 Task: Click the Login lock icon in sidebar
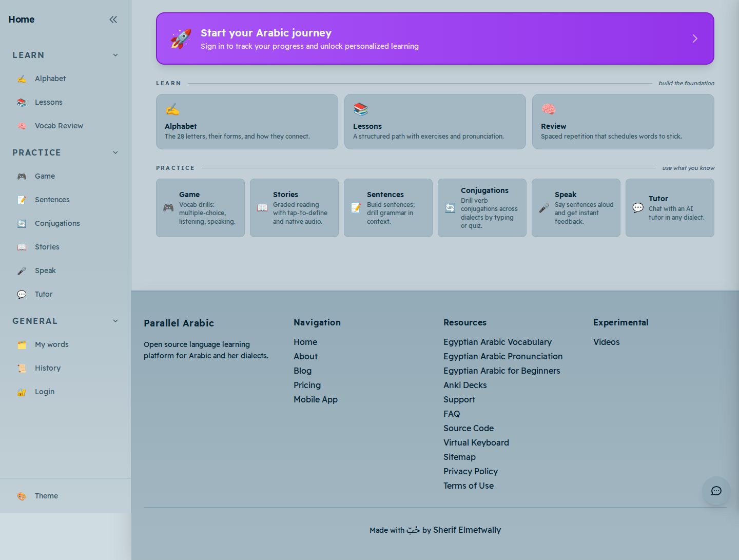coord(22,392)
